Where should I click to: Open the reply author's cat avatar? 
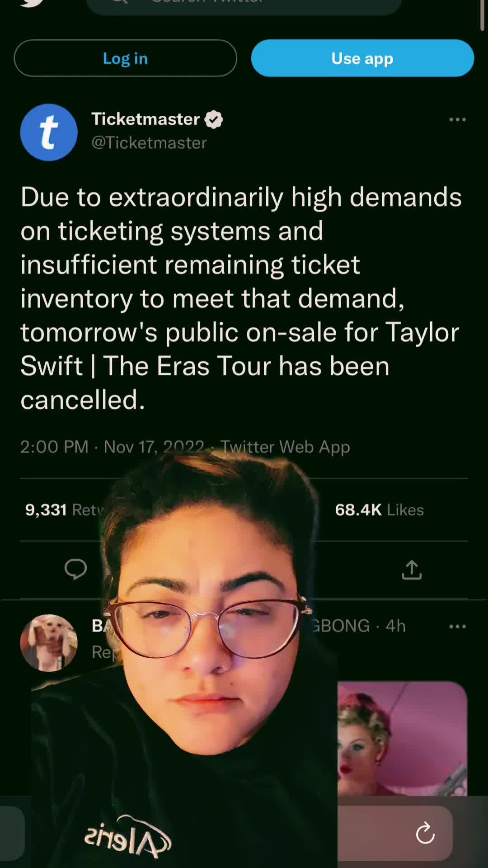click(x=49, y=642)
